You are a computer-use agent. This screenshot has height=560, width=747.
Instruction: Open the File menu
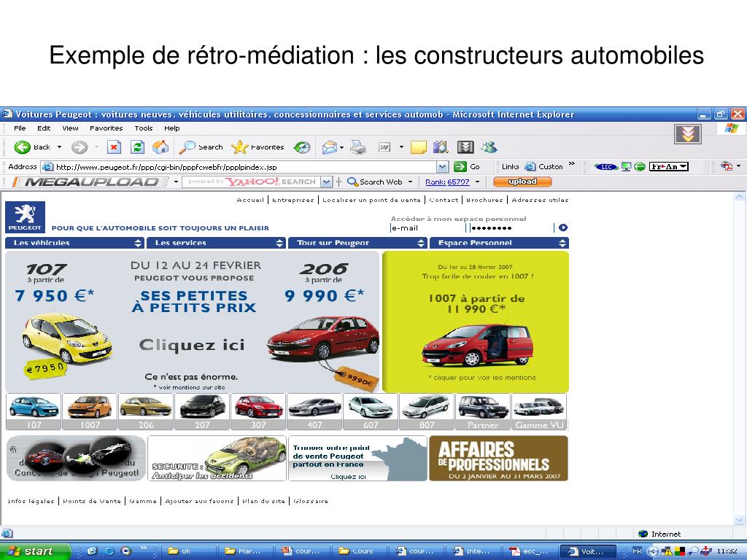(x=20, y=128)
